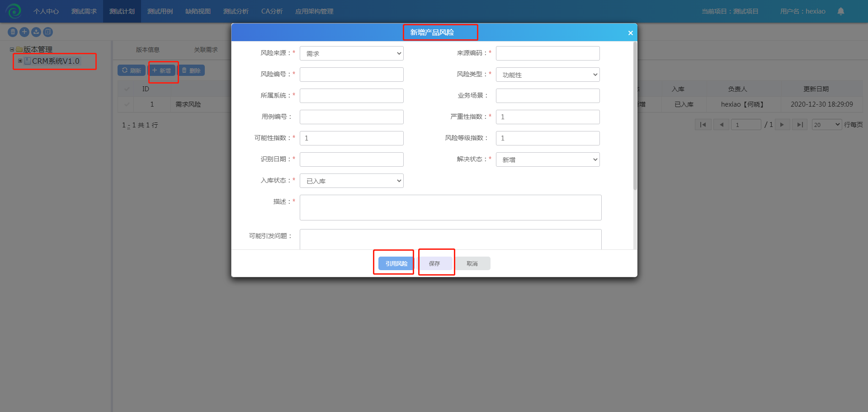Open the 风险类型 dropdown showing 功能性
Viewport: 868px width, 412px height.
point(548,75)
